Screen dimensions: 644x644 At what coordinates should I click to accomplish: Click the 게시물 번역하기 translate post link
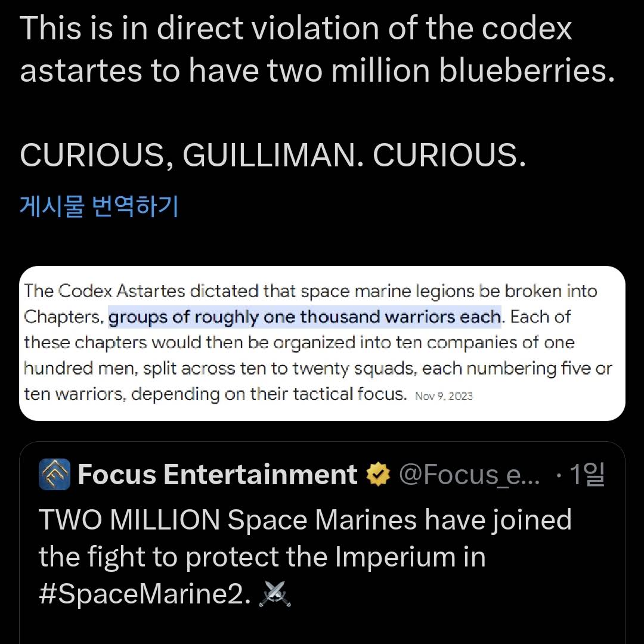pos(99,206)
